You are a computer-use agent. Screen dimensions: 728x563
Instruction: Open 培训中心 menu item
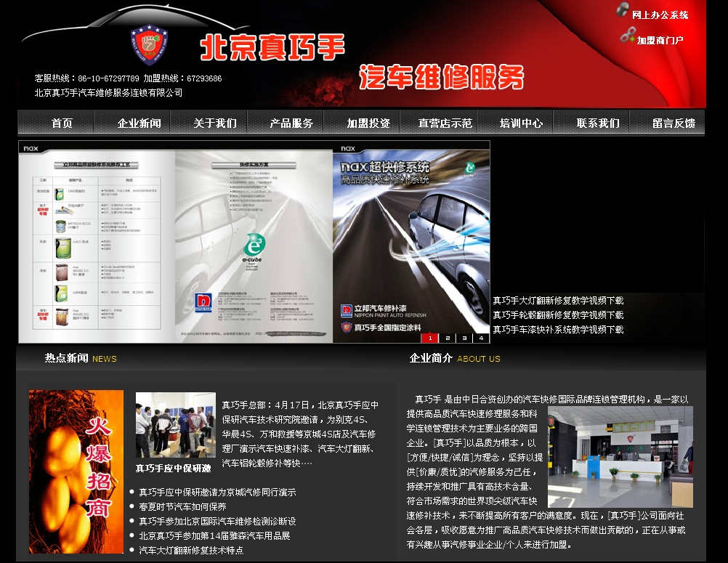(521, 123)
